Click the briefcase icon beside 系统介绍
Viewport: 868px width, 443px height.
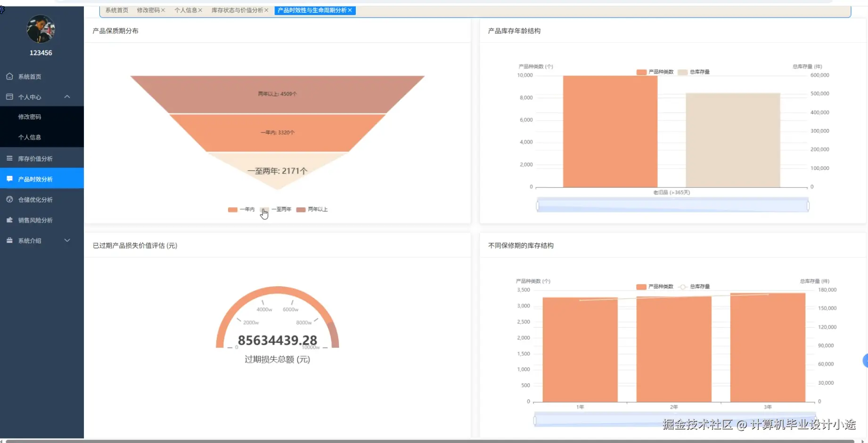9,240
